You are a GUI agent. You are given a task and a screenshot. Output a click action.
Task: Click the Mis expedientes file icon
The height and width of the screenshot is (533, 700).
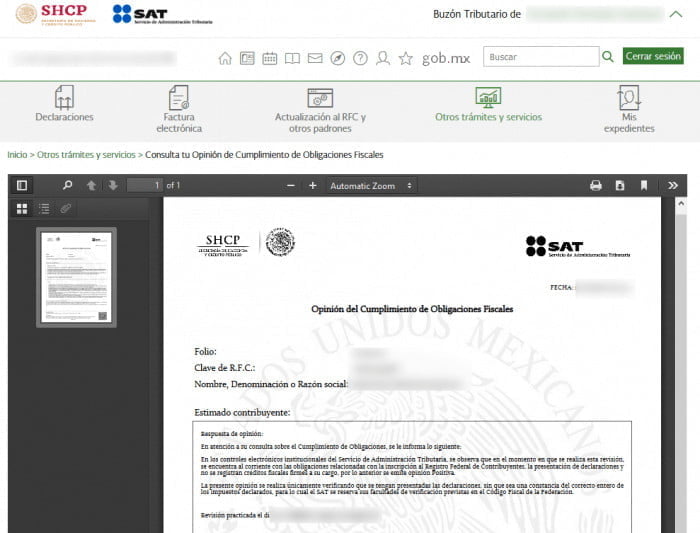pyautogui.click(x=629, y=97)
